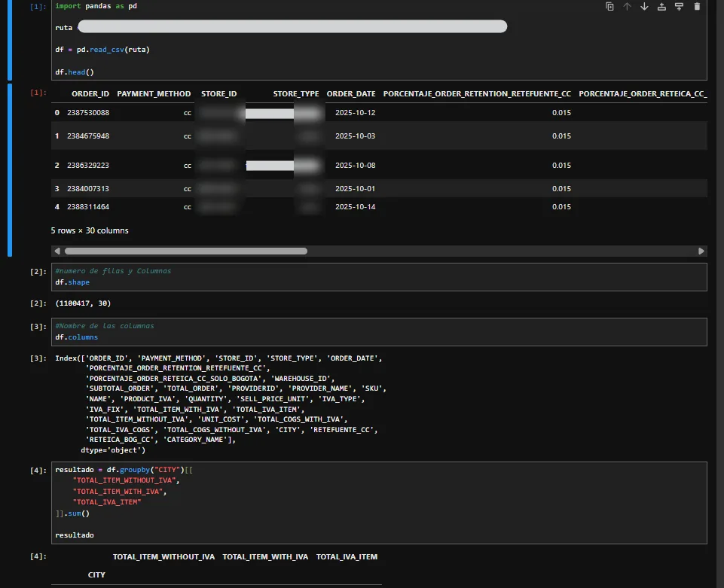Move cell up with arrow icon

(x=627, y=7)
